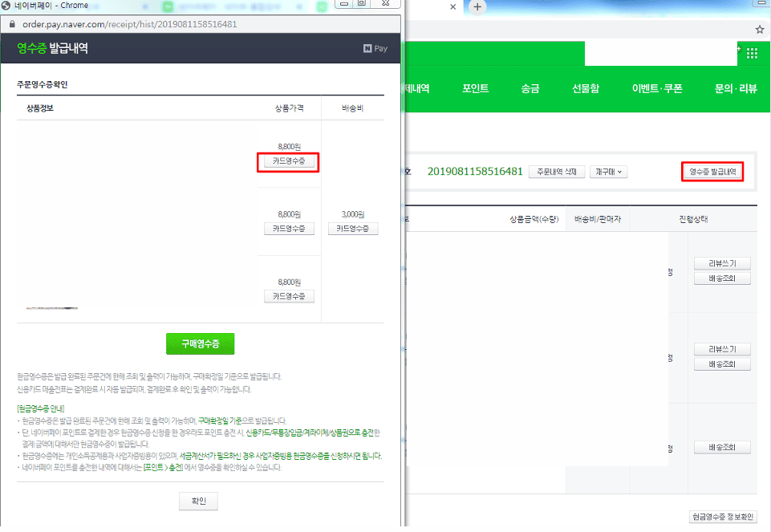Minimize the receipt popup window
Image resolution: width=771 pixels, height=532 pixels.
(x=344, y=3)
